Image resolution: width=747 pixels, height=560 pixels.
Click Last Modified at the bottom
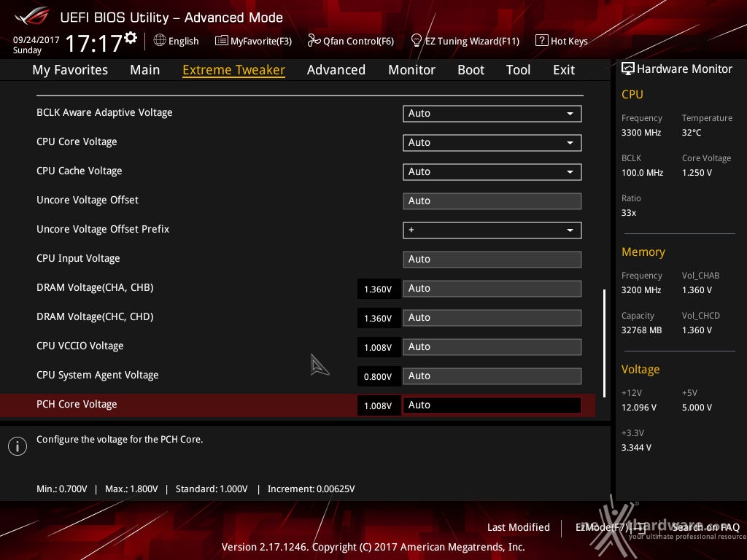coord(519,527)
